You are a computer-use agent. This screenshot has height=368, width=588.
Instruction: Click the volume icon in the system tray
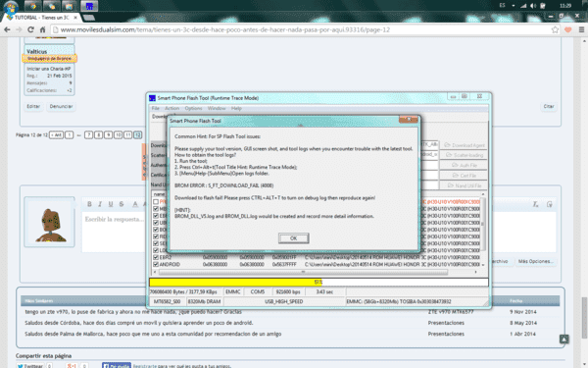click(533, 6)
